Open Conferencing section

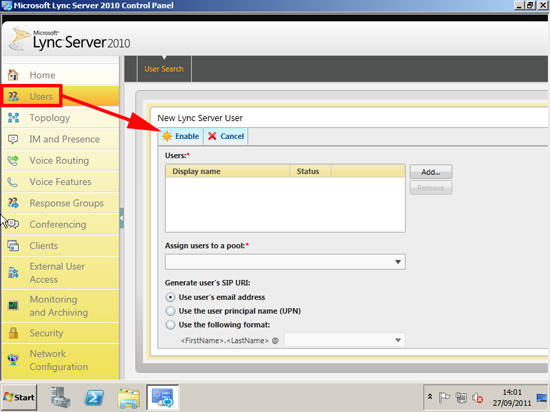click(58, 224)
